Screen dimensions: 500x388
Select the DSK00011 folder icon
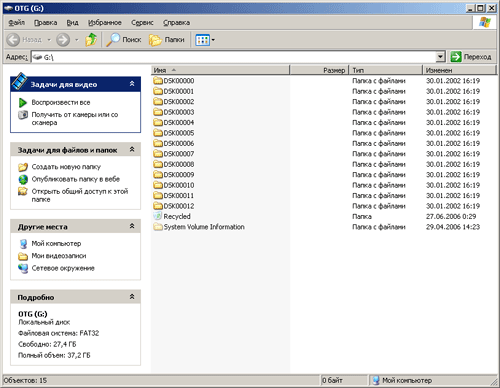pos(158,195)
